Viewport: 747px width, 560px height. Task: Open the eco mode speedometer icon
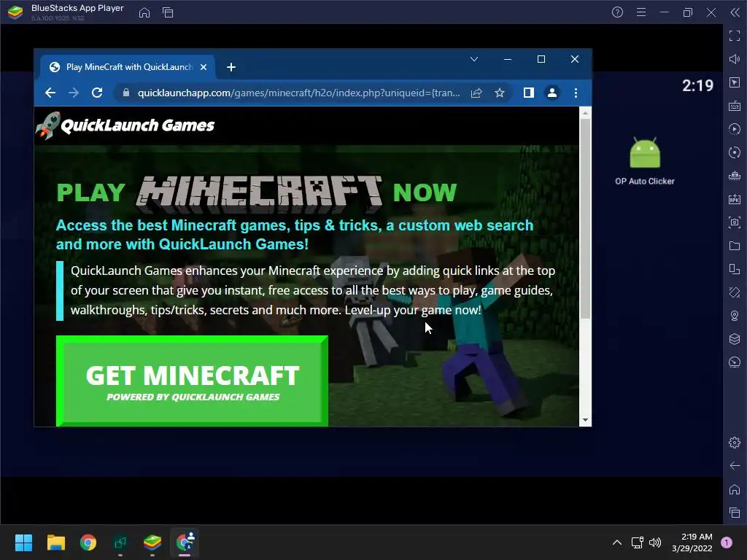tap(735, 362)
